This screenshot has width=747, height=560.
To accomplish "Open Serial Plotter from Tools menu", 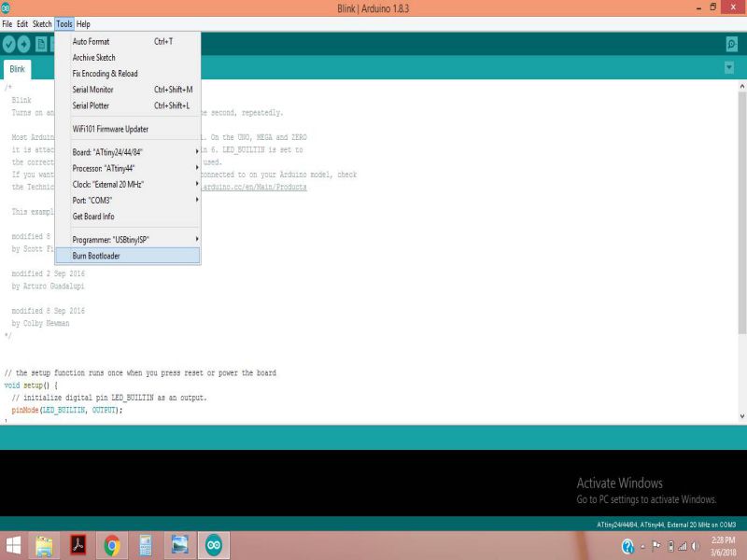I will 128,105.
